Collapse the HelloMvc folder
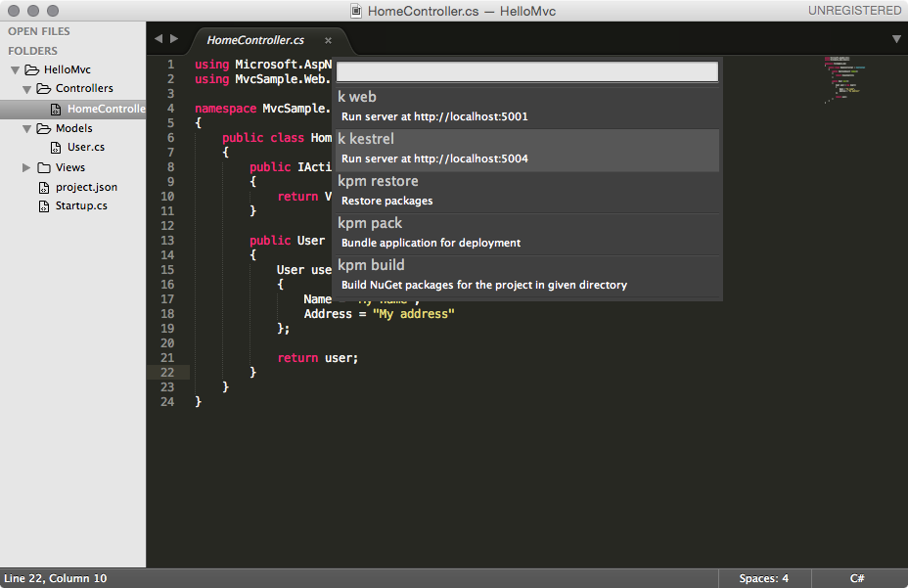The image size is (908, 588). click(16, 69)
